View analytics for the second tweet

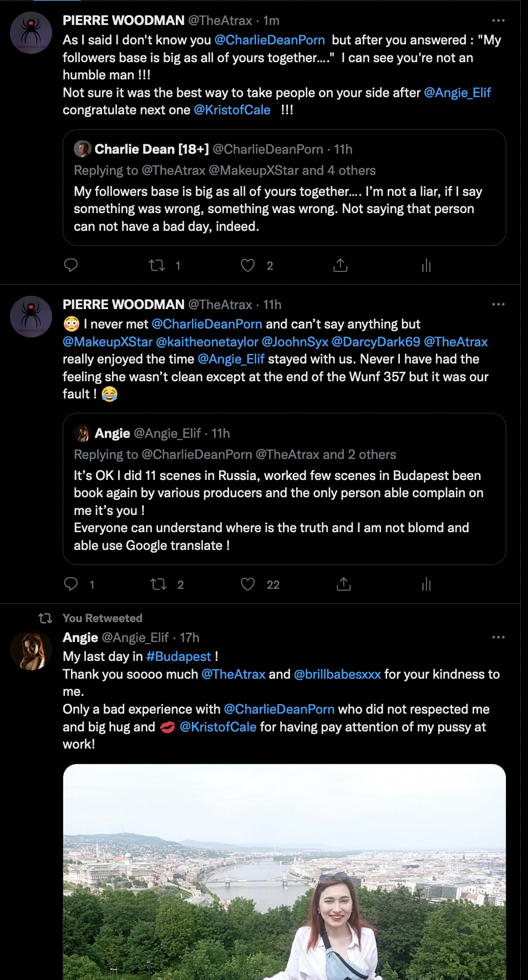426,584
